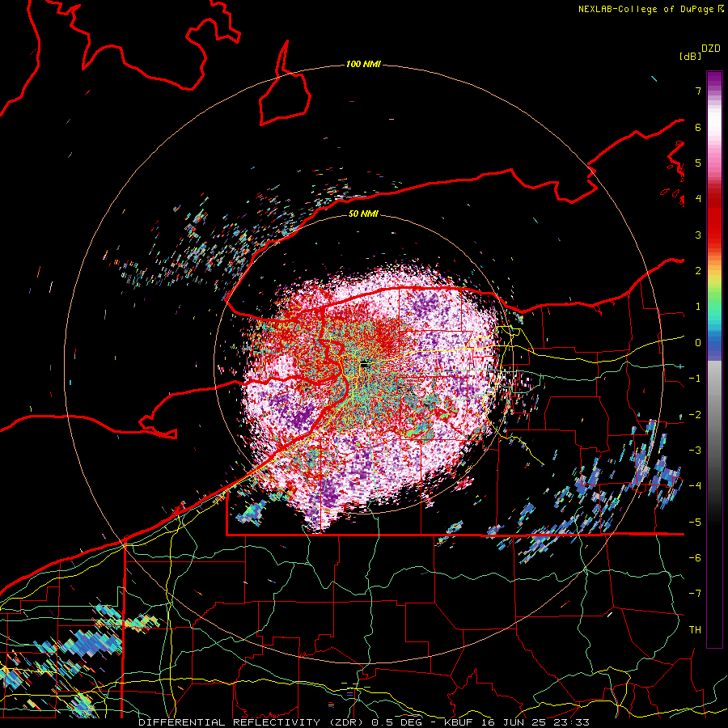Image resolution: width=728 pixels, height=728 pixels.
Task: Click the color bar tick label "-3"
Action: pos(695,451)
